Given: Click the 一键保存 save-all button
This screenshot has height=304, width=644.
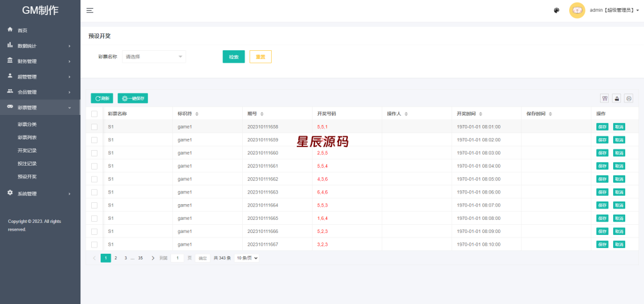Looking at the screenshot, I should (133, 98).
